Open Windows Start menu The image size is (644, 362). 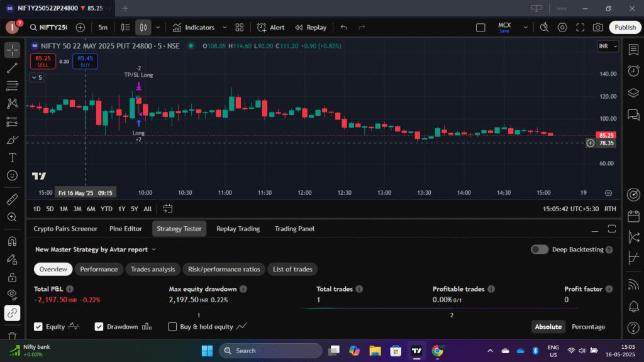[x=207, y=351]
